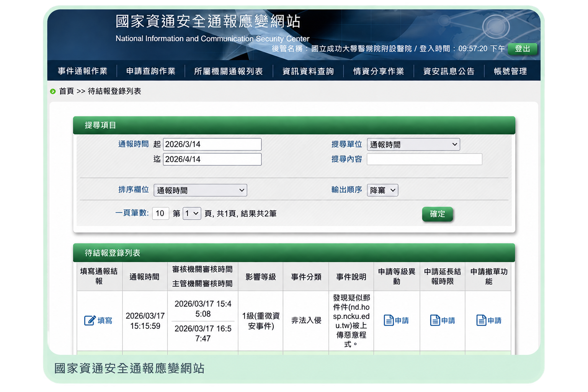The height and width of the screenshot is (392, 588).
Task: Open the 排序欄位 dropdown
Action: tap(200, 190)
